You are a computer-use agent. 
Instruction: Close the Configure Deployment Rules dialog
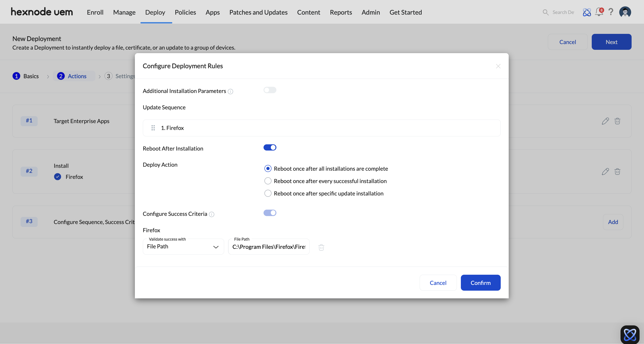498,66
